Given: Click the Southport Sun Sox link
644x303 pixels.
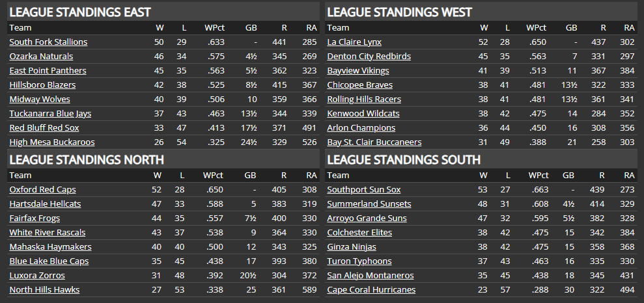Looking at the screenshot, I should (364, 190).
